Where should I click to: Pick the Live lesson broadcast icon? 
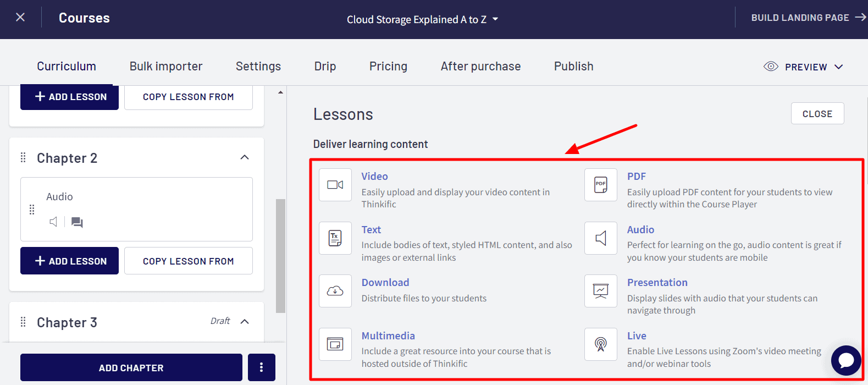coord(600,344)
